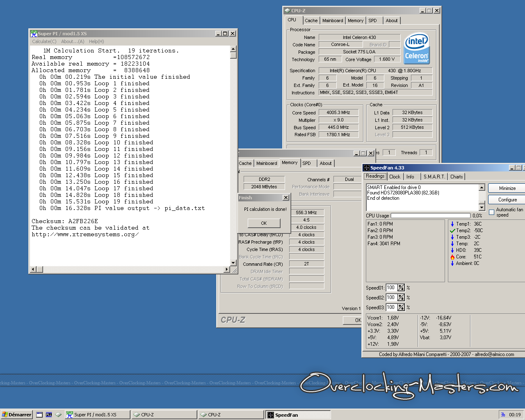The width and height of the screenshot is (525, 420).
Task: Open the command prompt quick launch icon
Action: coord(49,415)
